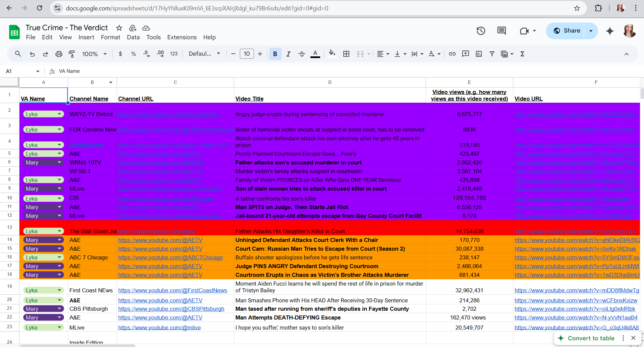The image size is (644, 347).
Task: Open the Format menu
Action: coord(111,37)
